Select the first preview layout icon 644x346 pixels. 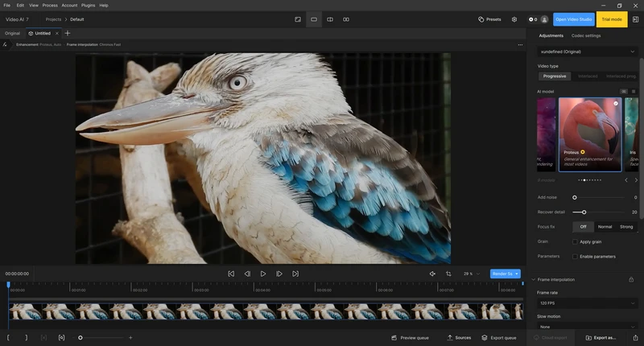click(298, 19)
